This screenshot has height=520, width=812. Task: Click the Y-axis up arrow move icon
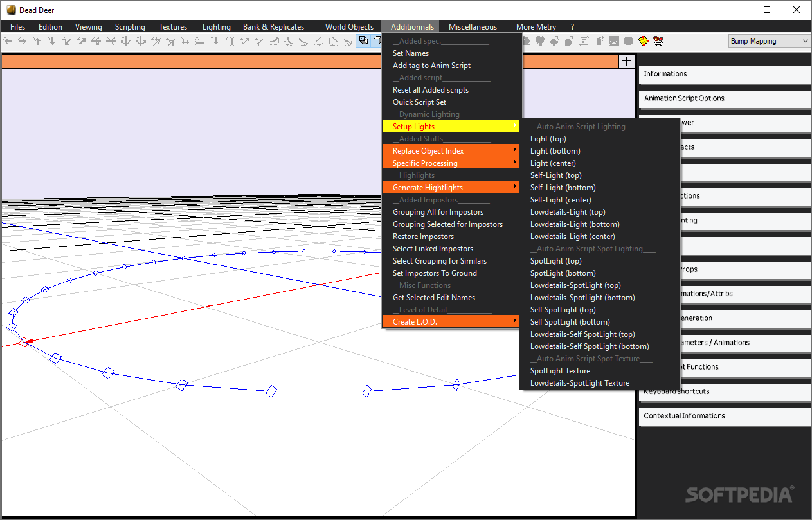[x=37, y=40]
